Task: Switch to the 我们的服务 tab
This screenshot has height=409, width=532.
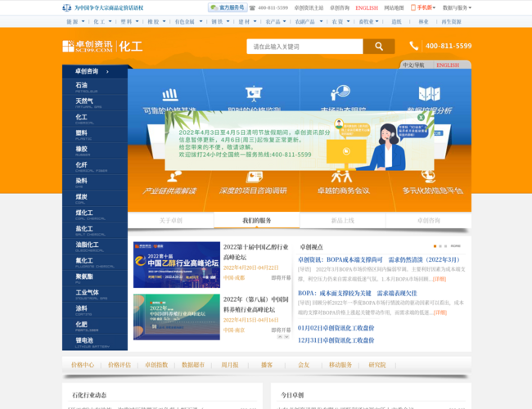Action: [256, 220]
